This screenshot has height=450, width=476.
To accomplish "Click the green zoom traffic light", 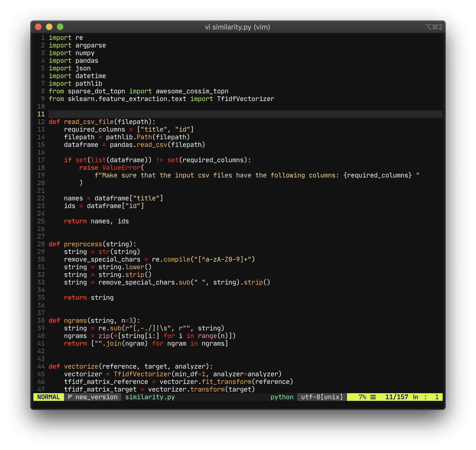I will point(60,27).
